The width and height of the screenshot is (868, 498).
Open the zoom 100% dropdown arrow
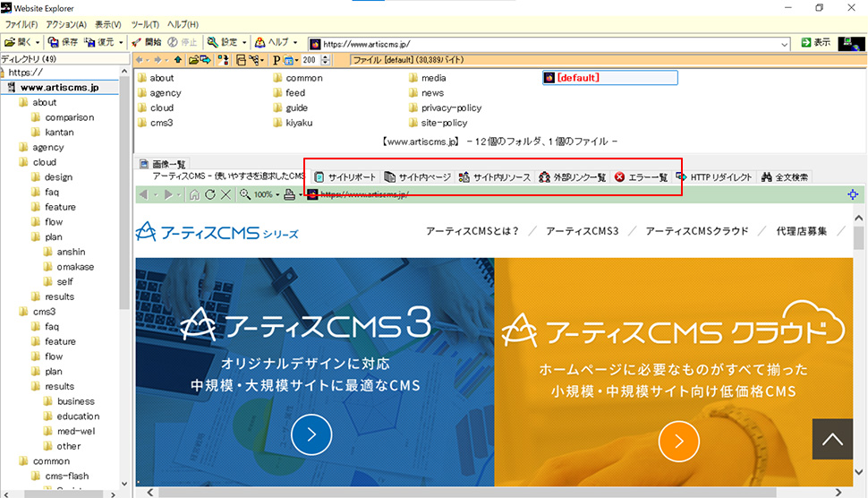(277, 195)
